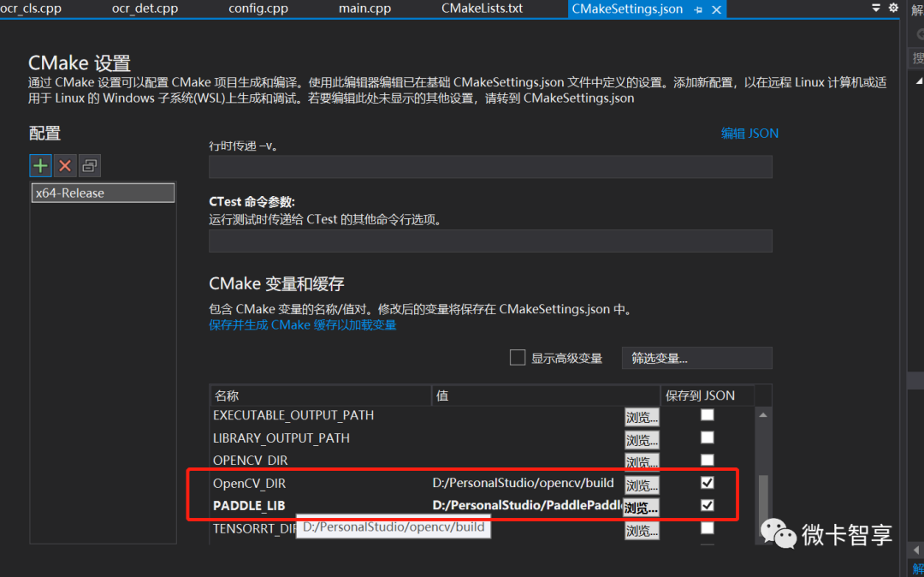Open the config.cpp tab

pos(258,9)
